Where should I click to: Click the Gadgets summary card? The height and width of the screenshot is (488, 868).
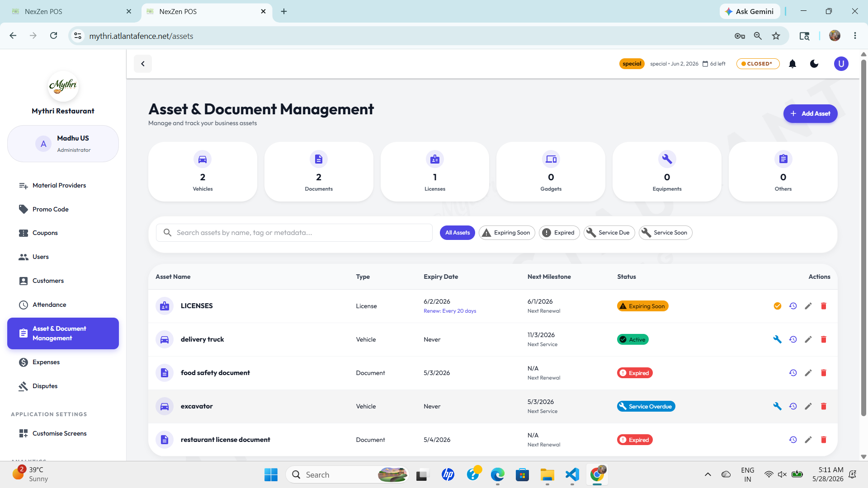[551, 172]
